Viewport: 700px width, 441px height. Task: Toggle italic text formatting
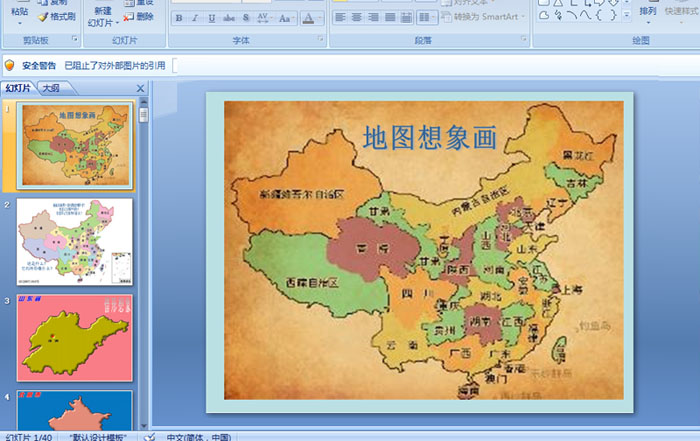point(195,18)
